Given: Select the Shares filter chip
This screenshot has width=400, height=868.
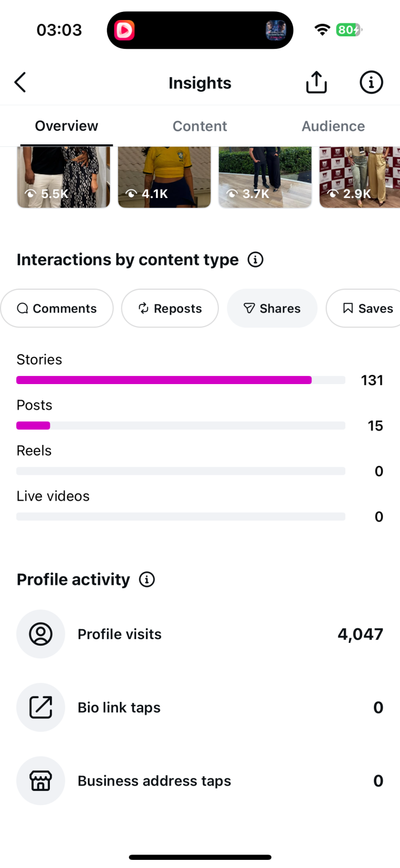Looking at the screenshot, I should tap(272, 308).
